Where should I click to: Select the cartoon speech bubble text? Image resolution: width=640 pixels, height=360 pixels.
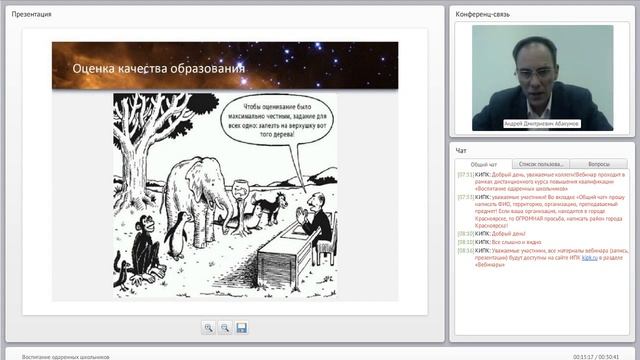277,120
